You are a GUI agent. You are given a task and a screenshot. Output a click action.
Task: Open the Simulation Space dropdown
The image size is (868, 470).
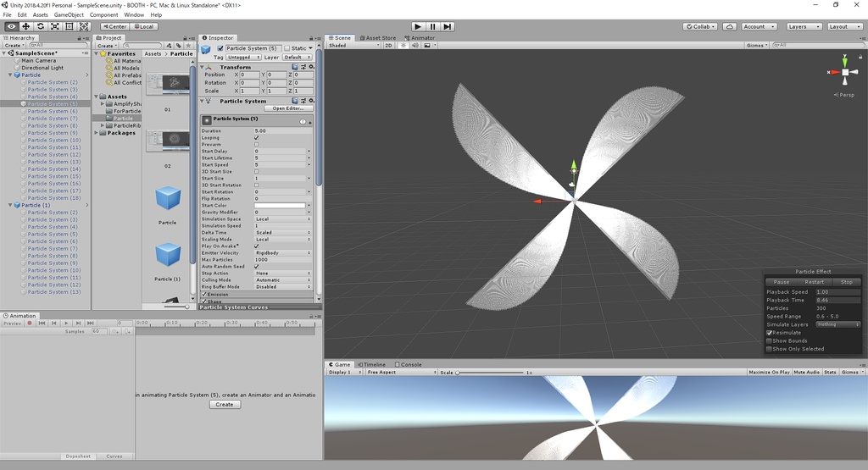282,219
